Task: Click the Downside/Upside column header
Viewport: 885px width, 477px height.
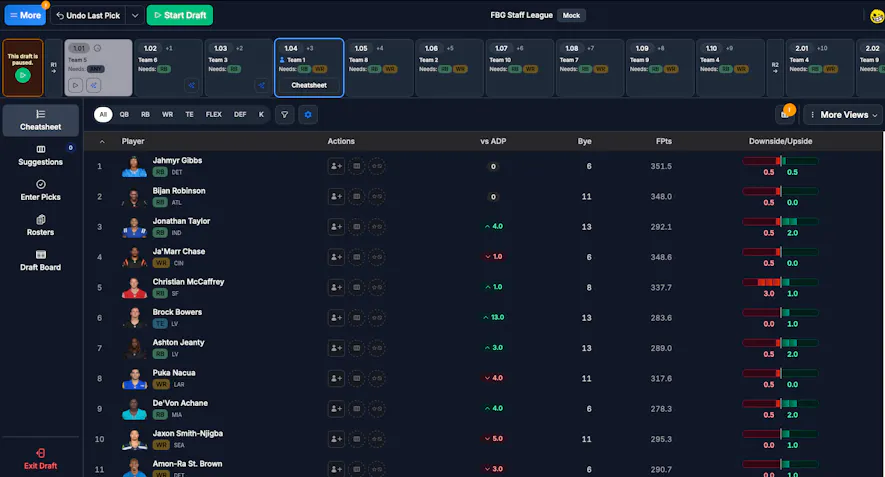Action: (781, 141)
